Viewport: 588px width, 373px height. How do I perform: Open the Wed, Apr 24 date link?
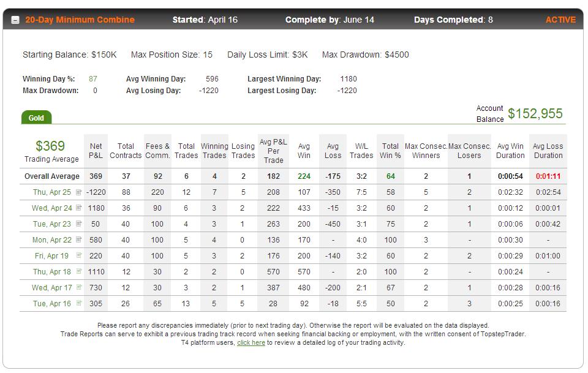[x=51, y=208]
